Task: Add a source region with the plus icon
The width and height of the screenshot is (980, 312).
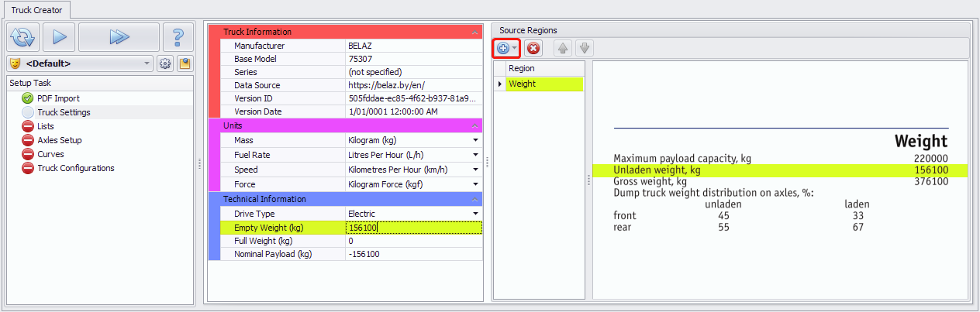Action: pos(502,48)
